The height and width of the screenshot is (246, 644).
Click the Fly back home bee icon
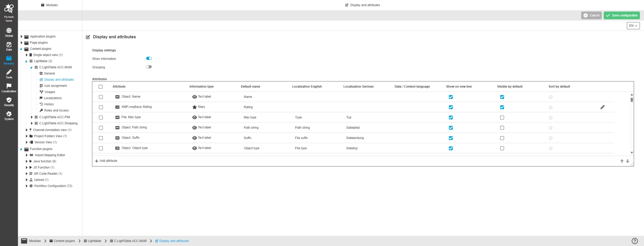click(9, 9)
